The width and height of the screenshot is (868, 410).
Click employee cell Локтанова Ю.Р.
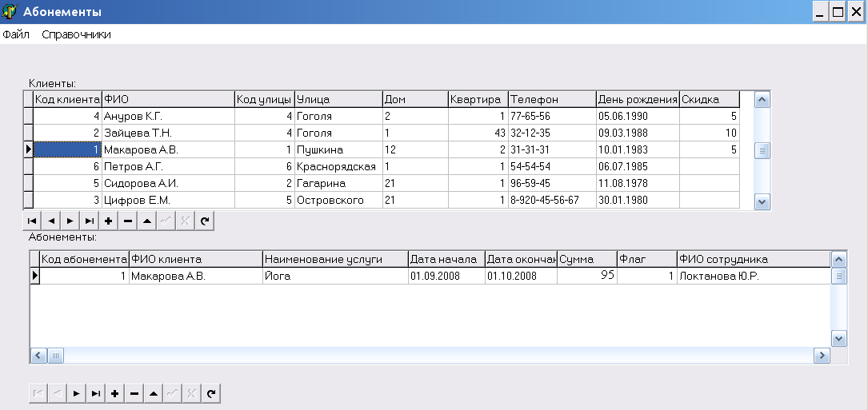tap(754, 276)
